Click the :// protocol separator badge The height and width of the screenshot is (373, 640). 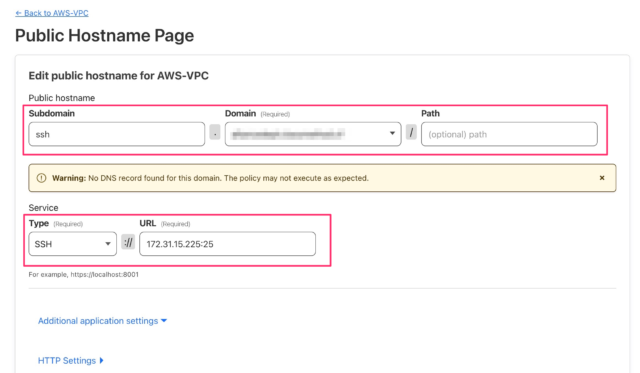point(128,243)
